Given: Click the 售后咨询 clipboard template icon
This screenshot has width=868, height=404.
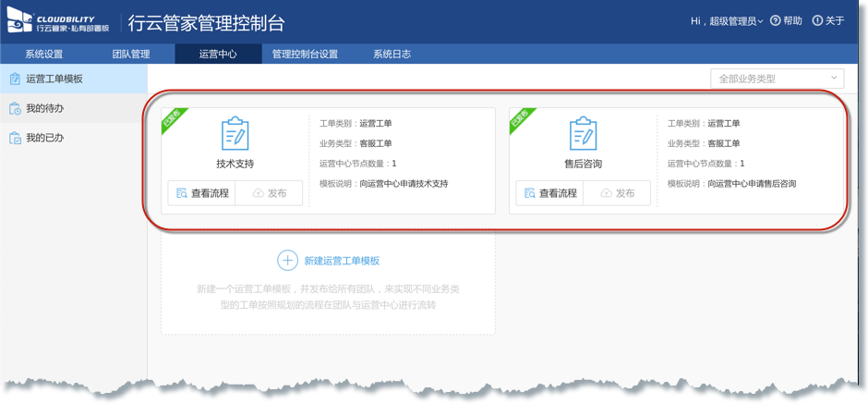Looking at the screenshot, I should pos(583,134).
